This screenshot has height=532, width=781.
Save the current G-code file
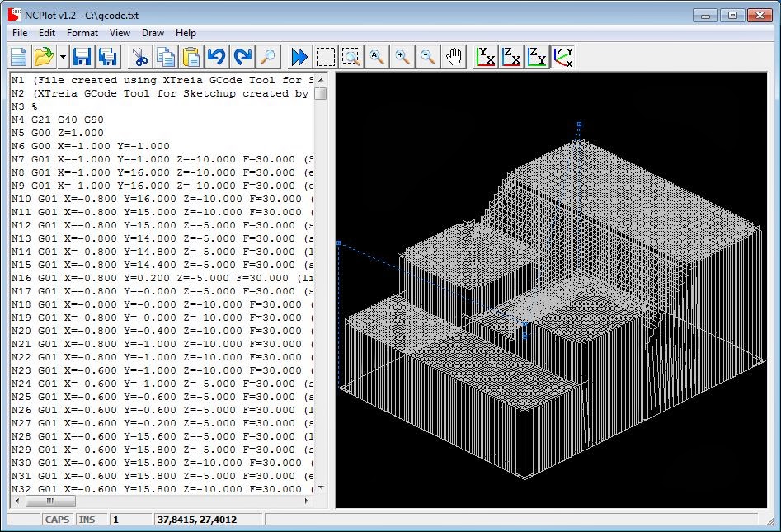pyautogui.click(x=82, y=56)
